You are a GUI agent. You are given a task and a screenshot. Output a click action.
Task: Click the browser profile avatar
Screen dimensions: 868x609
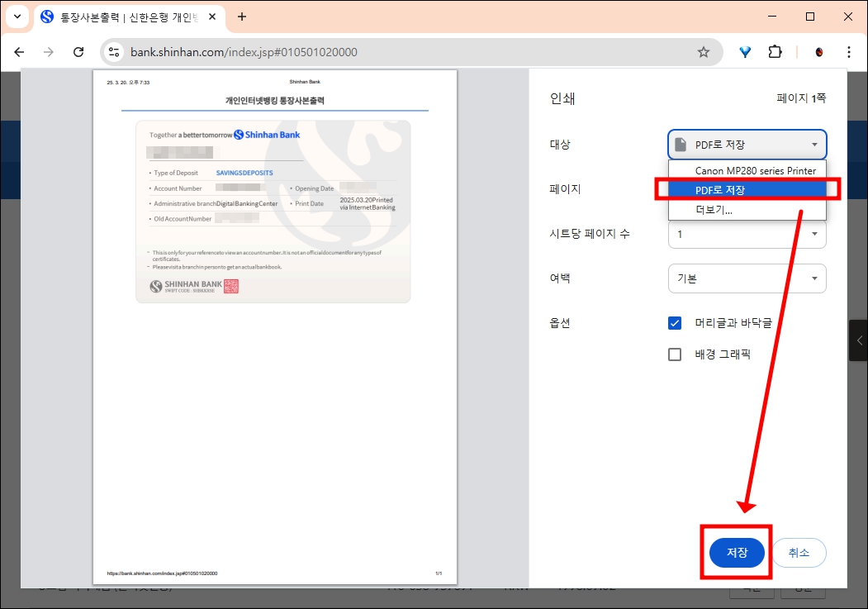(818, 51)
